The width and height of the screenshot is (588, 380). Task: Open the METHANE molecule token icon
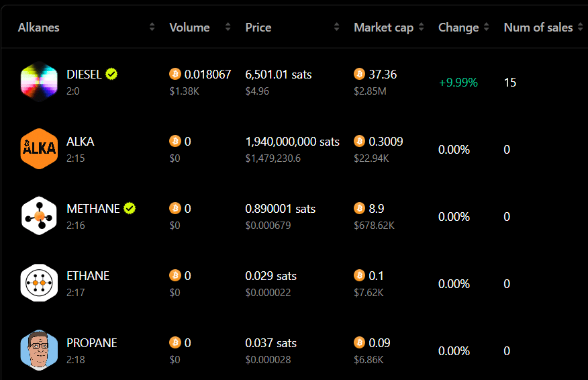[x=39, y=216]
